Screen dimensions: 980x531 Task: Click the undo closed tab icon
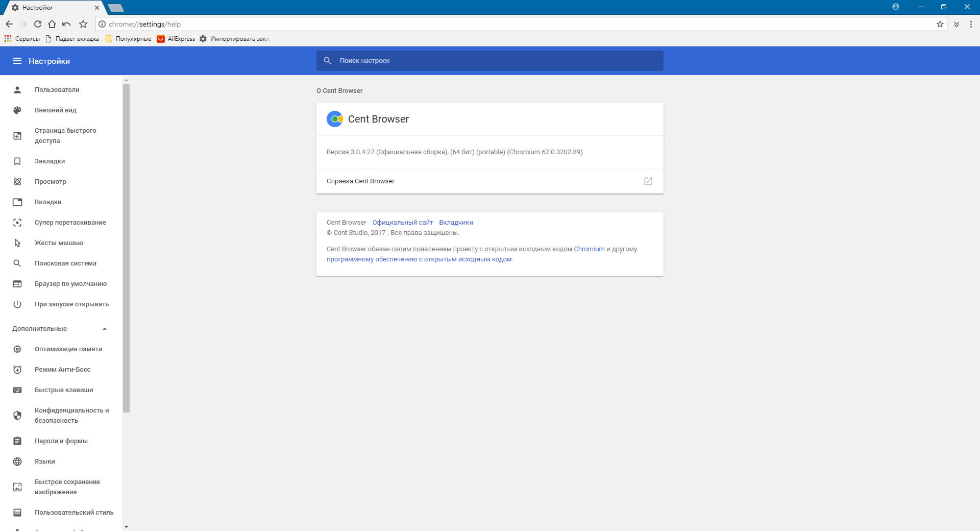click(66, 24)
